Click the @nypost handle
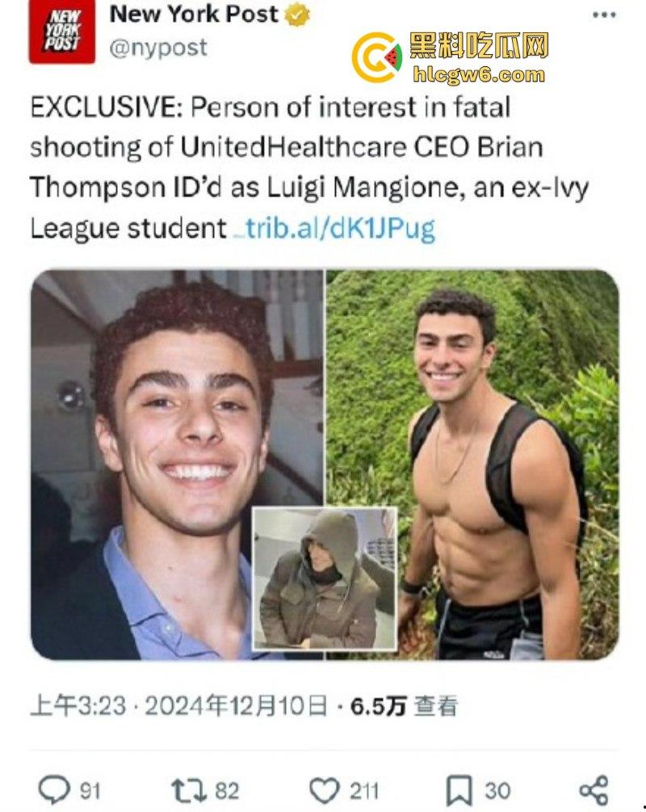Viewport: 646px width, 812px height. pos(158,48)
